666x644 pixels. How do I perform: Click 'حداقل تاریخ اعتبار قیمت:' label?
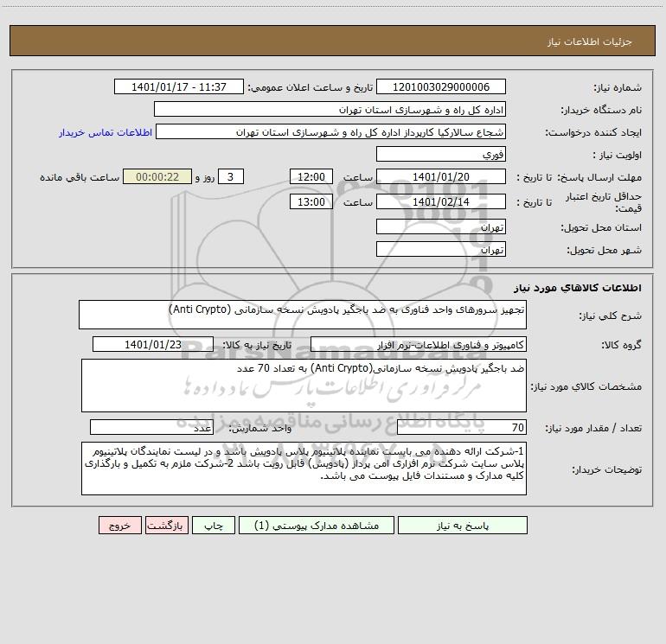point(604,202)
